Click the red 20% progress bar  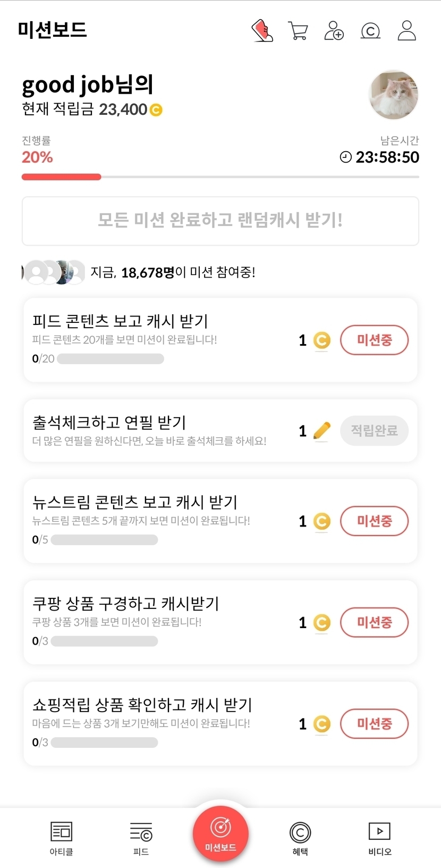point(61,177)
